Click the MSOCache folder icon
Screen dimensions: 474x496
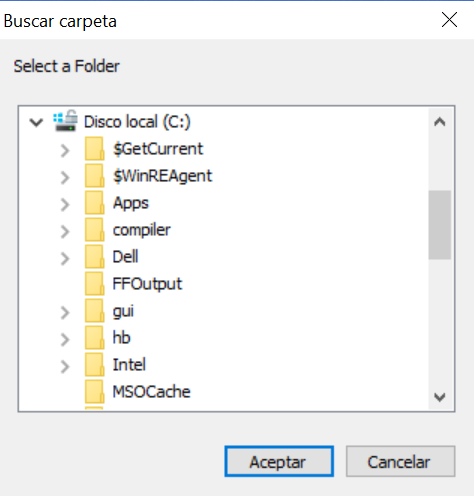point(95,392)
